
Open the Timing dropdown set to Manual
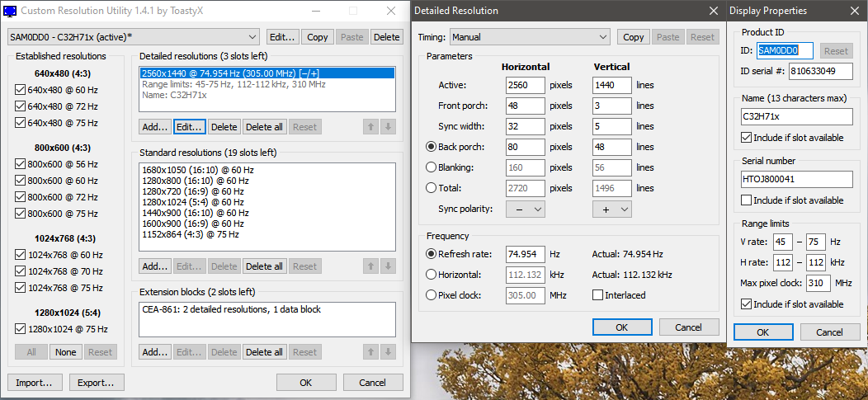[531, 37]
